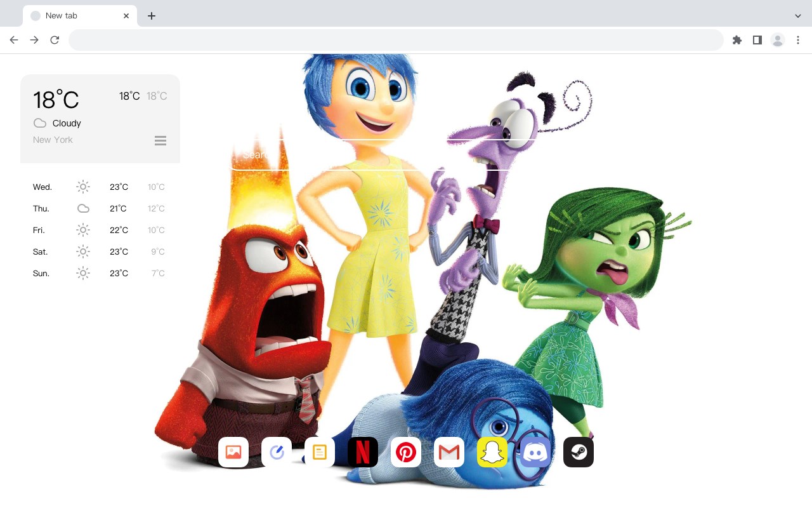812x508 pixels.
Task: Click Thursday's 21°C high temperature
Action: [118, 208]
